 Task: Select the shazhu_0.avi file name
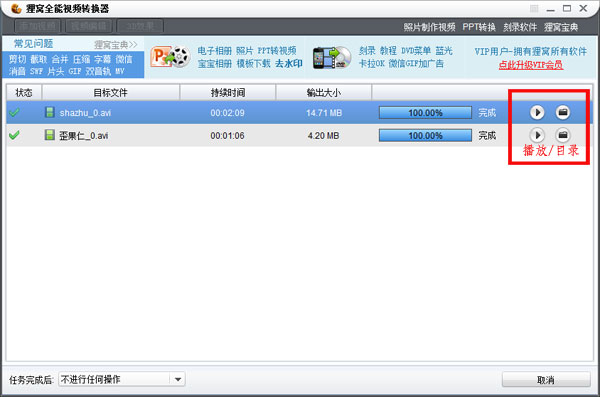(x=85, y=113)
